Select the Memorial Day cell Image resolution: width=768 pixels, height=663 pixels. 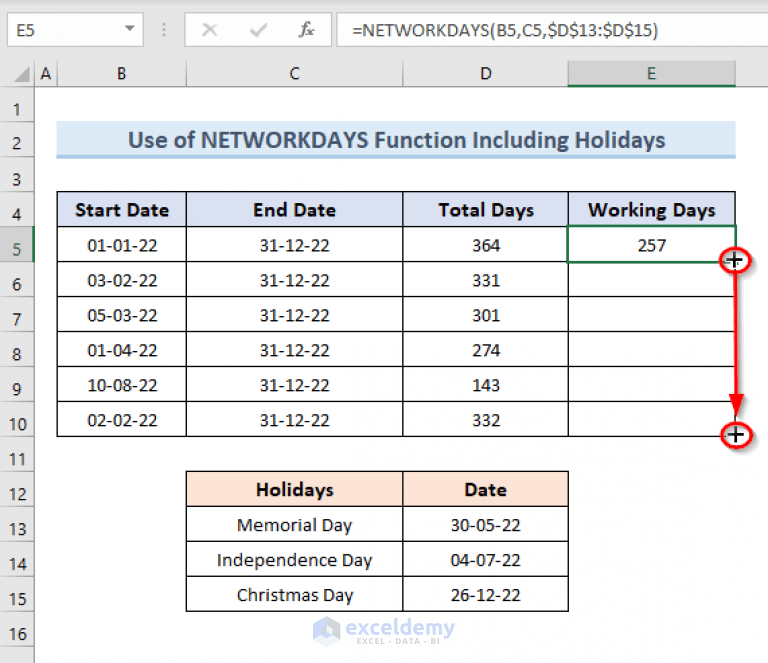pyautogui.click(x=294, y=525)
